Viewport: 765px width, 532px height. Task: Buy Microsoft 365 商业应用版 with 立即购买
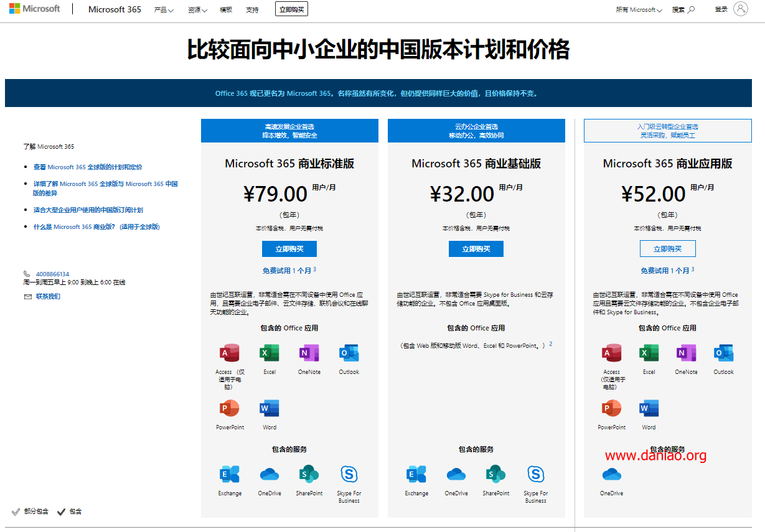[x=668, y=249]
